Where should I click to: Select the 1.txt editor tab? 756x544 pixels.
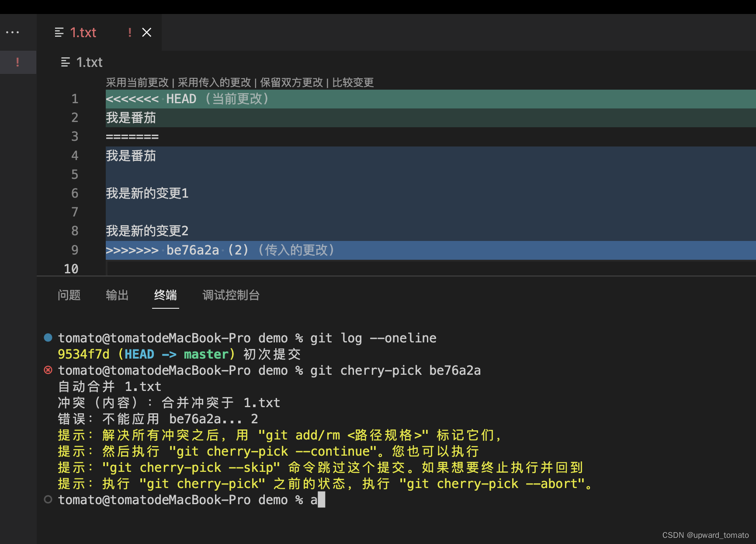click(x=99, y=32)
